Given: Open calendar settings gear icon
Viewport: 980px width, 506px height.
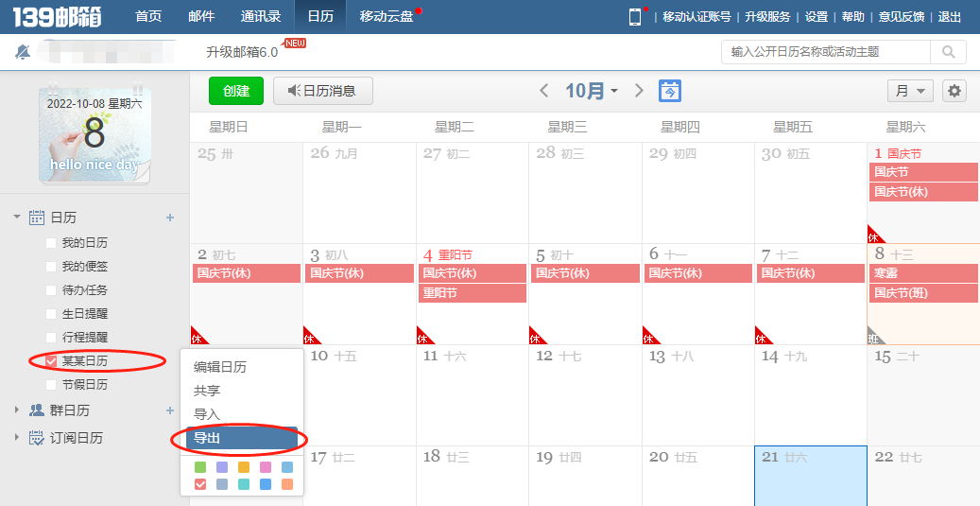Looking at the screenshot, I should coord(954,91).
